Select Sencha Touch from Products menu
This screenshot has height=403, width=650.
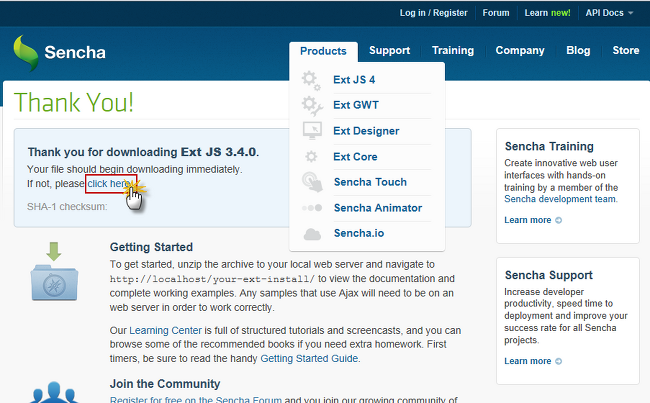(x=370, y=182)
